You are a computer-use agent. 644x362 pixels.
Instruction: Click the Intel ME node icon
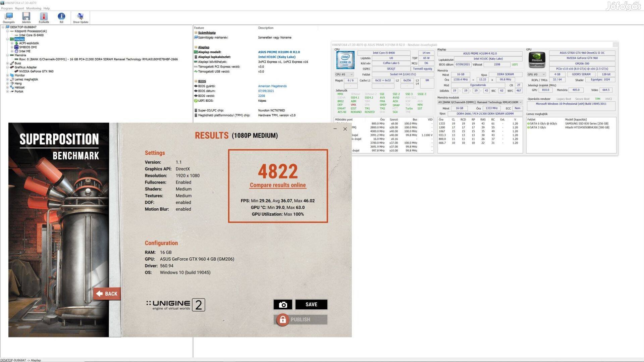pyautogui.click(x=16, y=51)
